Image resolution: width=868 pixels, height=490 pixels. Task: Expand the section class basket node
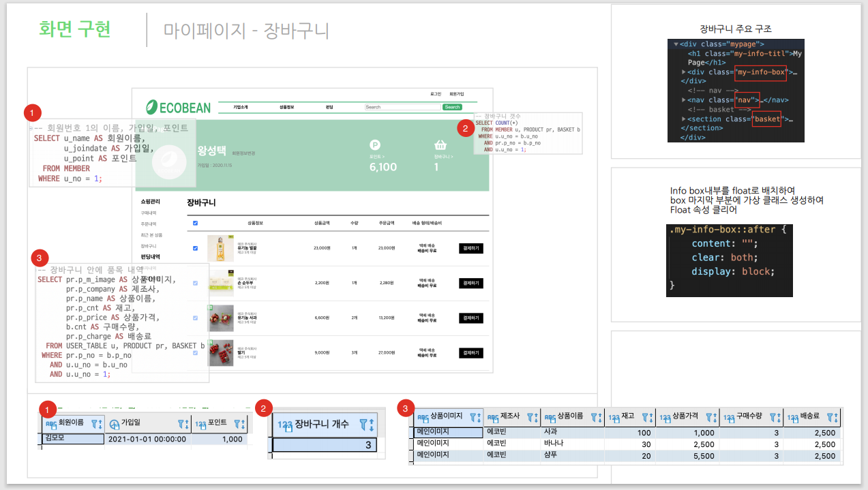pos(683,119)
